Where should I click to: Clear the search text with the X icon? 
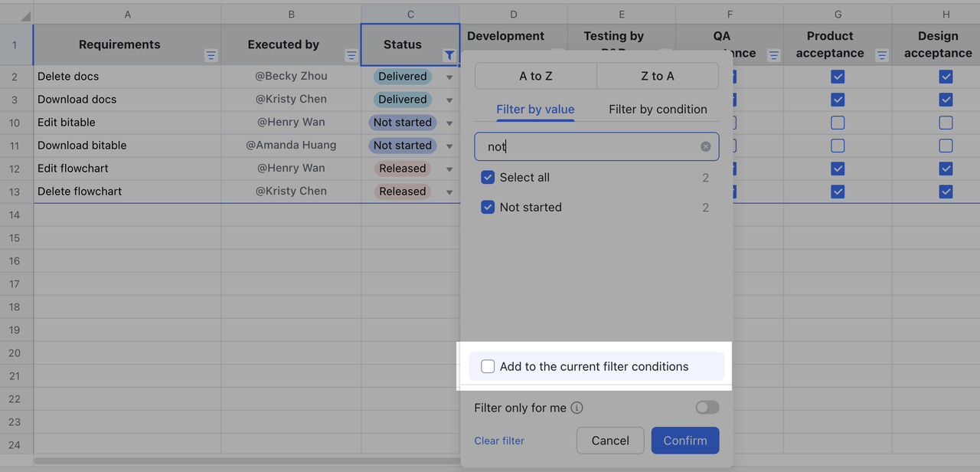pyautogui.click(x=705, y=146)
